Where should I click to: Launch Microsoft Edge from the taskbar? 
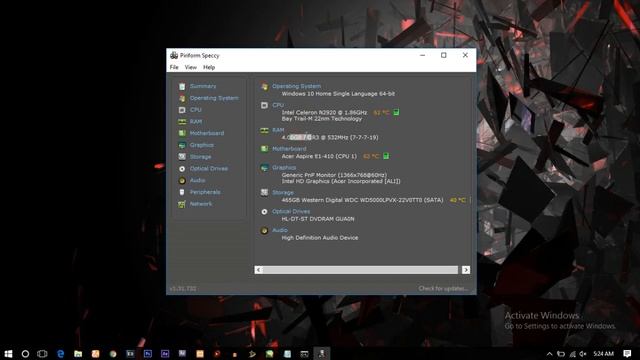click(60, 354)
